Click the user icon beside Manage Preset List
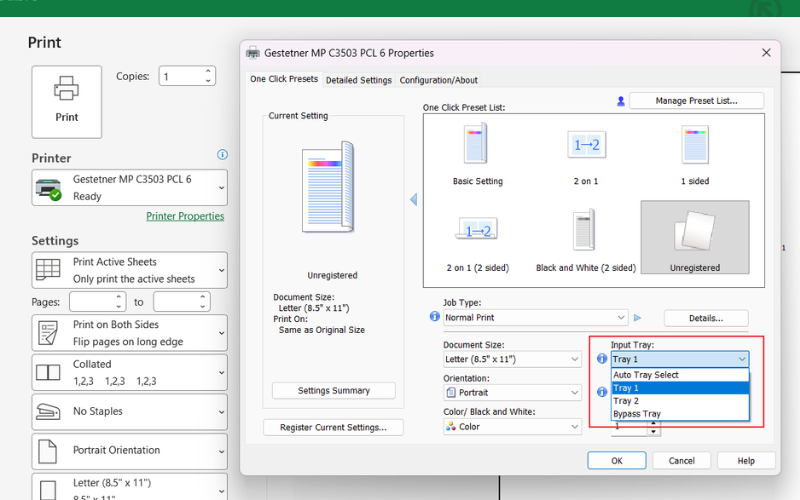Screen dimensions: 800x500 (621, 102)
